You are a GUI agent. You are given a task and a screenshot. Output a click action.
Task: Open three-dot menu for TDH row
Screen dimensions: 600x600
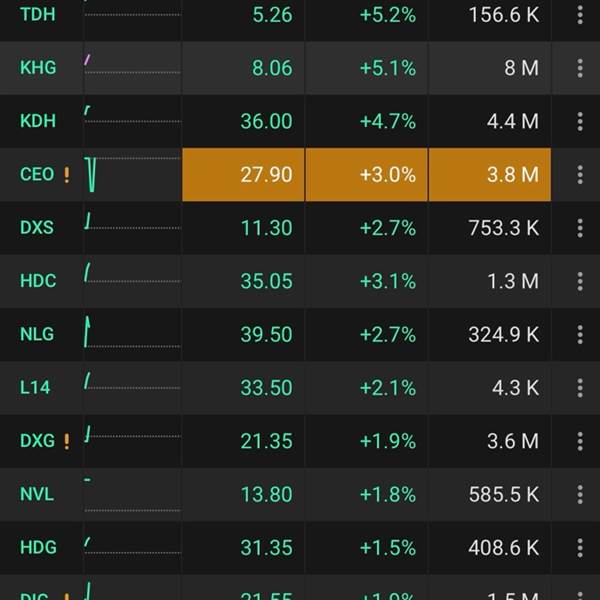tap(580, 15)
